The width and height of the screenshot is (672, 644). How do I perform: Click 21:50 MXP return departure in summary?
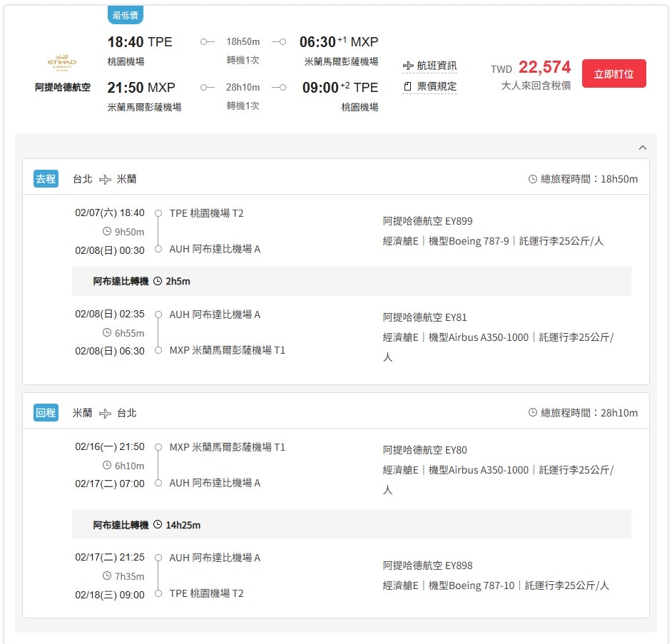141,88
